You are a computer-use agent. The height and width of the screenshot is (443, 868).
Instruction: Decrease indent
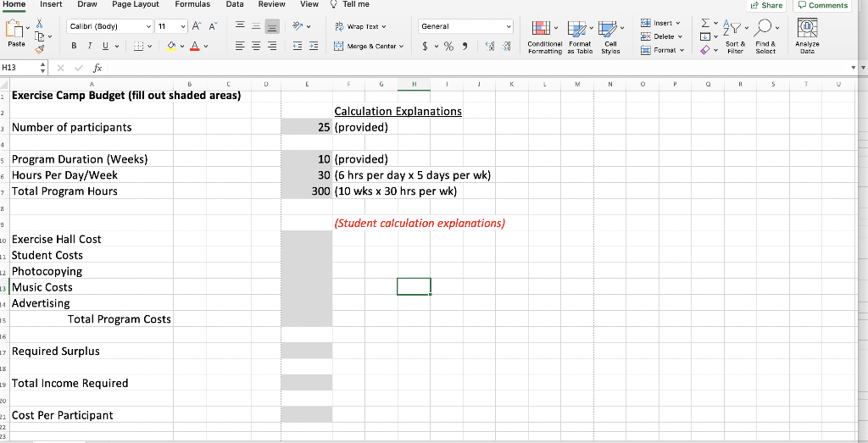(298, 47)
